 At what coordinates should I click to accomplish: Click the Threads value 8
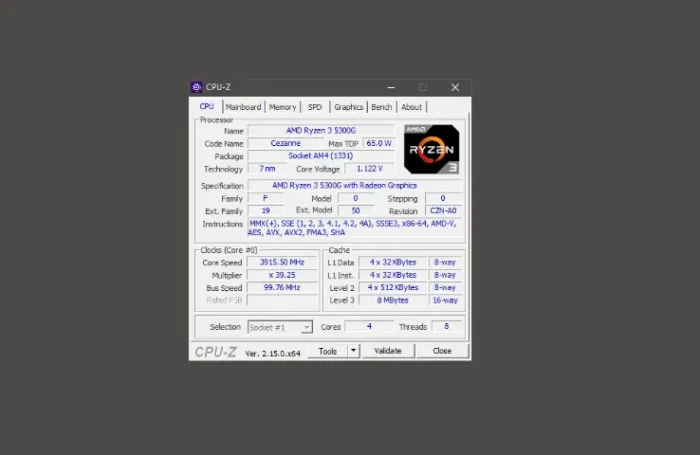pos(446,326)
